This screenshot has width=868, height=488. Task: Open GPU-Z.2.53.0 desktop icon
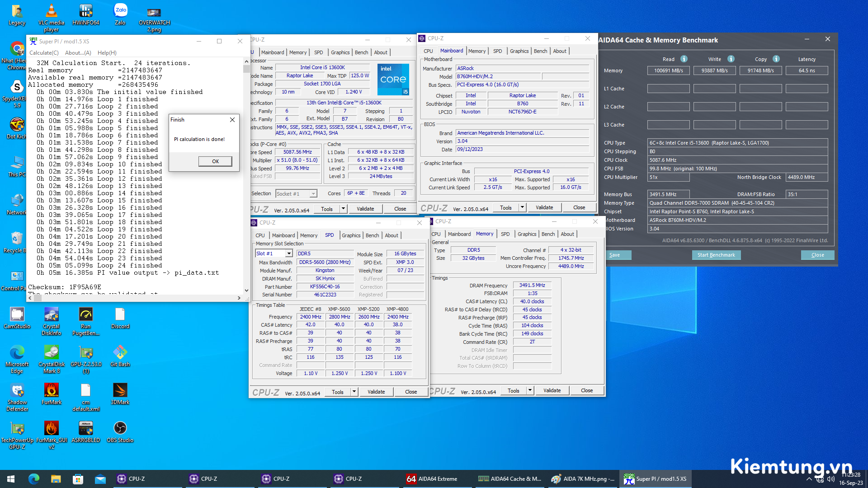[x=86, y=359]
